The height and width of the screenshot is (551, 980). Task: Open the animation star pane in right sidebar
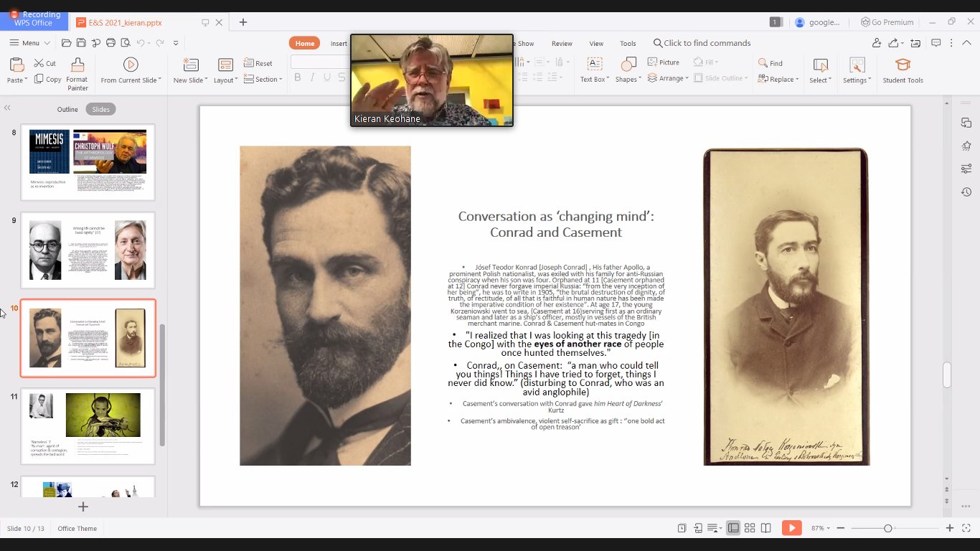coord(966,146)
